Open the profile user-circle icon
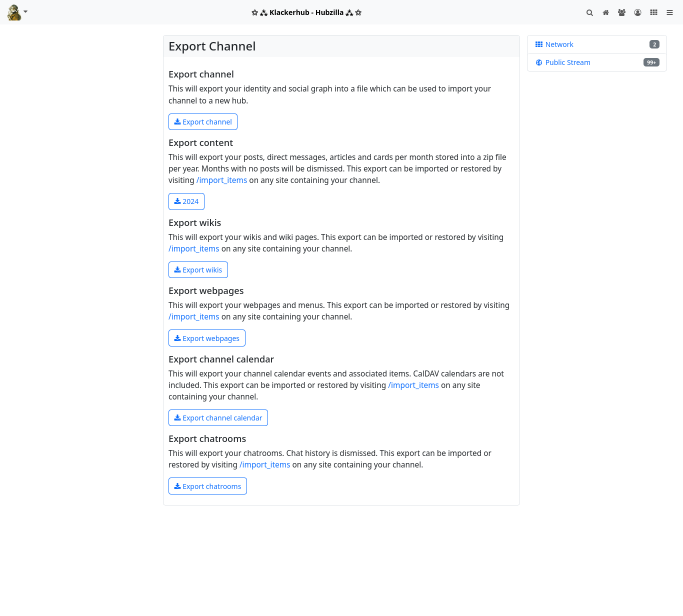The image size is (683, 616). point(637,12)
